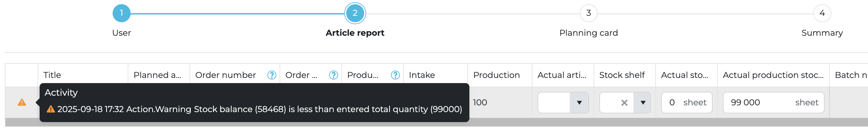The height and width of the screenshot is (134, 868).
Task: Click the Title column header
Action: pyautogui.click(x=52, y=75)
